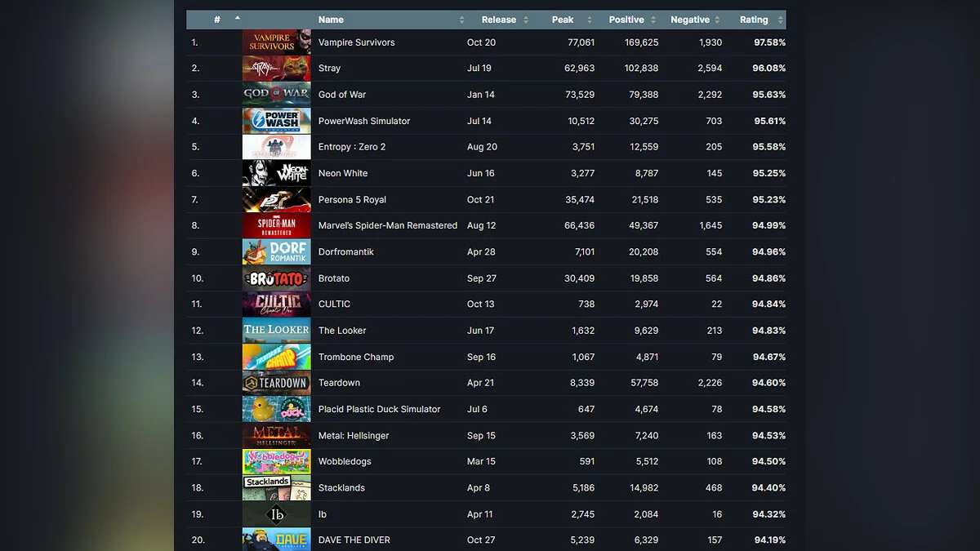The width and height of the screenshot is (980, 551).
Task: Open the Persona 5 Royal thumbnail
Action: tap(277, 199)
